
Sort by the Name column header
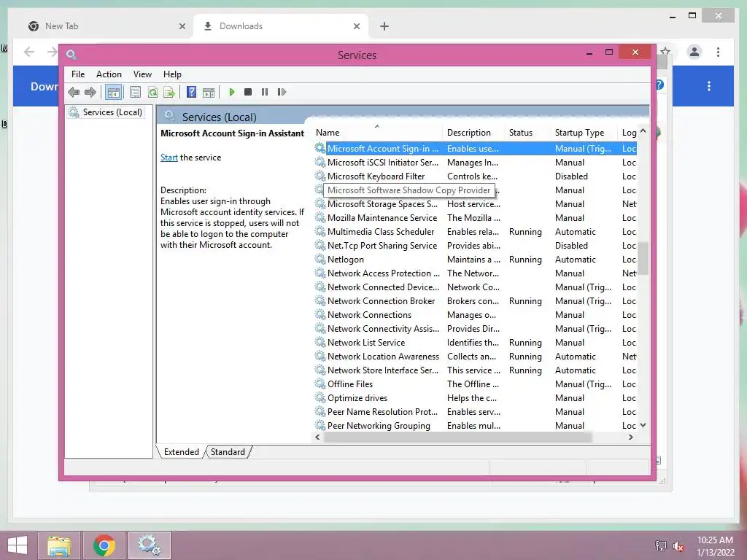pyautogui.click(x=377, y=133)
